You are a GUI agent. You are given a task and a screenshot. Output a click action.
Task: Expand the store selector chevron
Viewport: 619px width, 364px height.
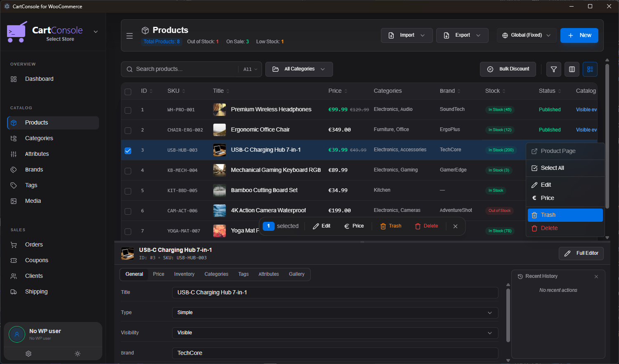(96, 32)
